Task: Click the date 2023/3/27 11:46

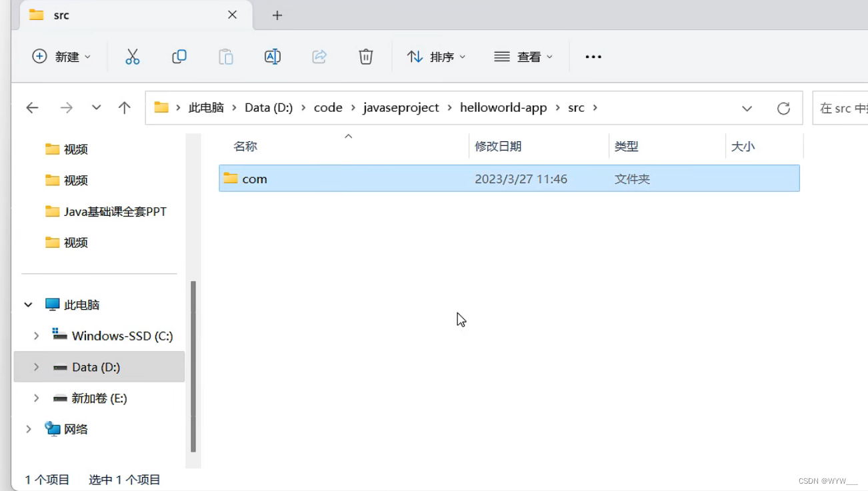Action: 521,179
